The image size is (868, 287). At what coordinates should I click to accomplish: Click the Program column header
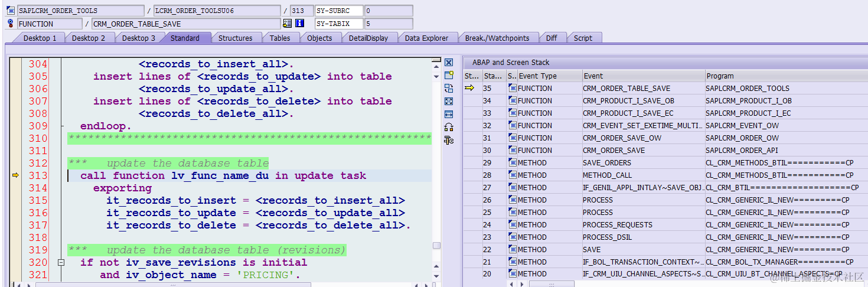point(787,76)
